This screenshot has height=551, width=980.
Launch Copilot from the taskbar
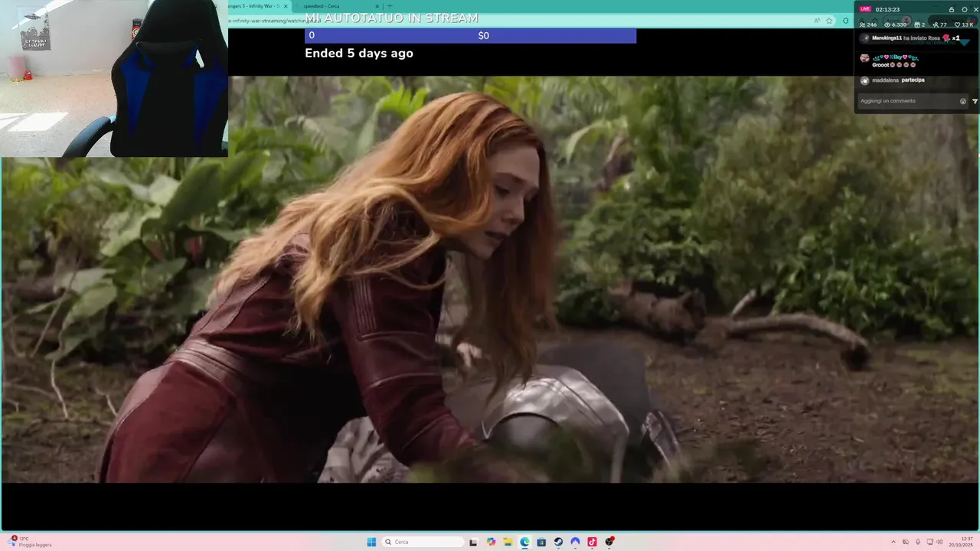pyautogui.click(x=491, y=542)
